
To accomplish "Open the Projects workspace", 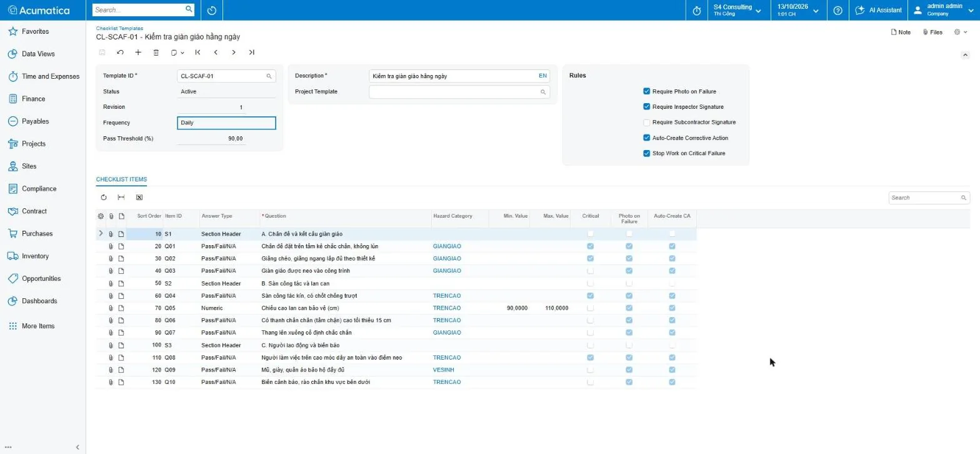I will pyautogui.click(x=34, y=144).
